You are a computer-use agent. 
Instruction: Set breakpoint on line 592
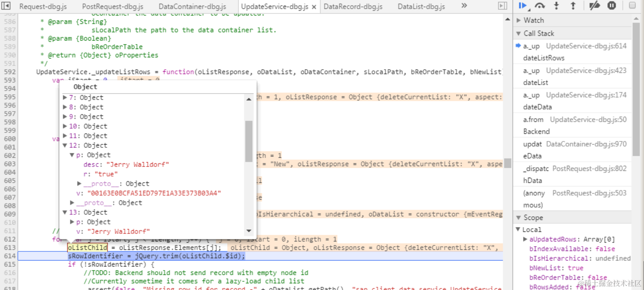[10, 72]
